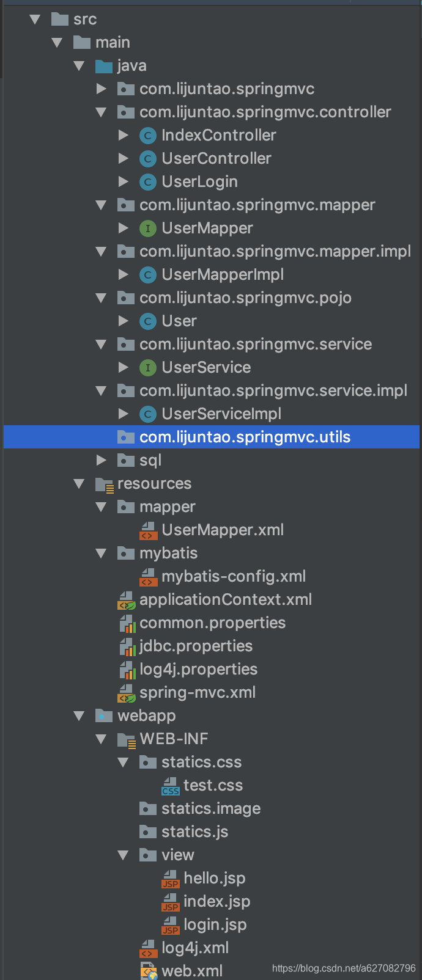Click the JSP file icon for login.jsp

(170, 924)
